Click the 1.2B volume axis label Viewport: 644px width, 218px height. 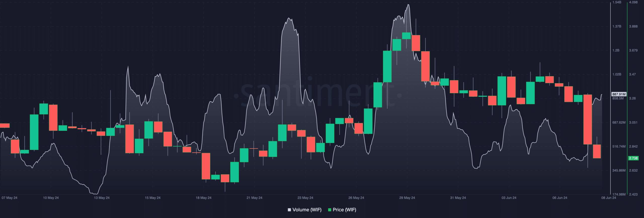point(616,50)
